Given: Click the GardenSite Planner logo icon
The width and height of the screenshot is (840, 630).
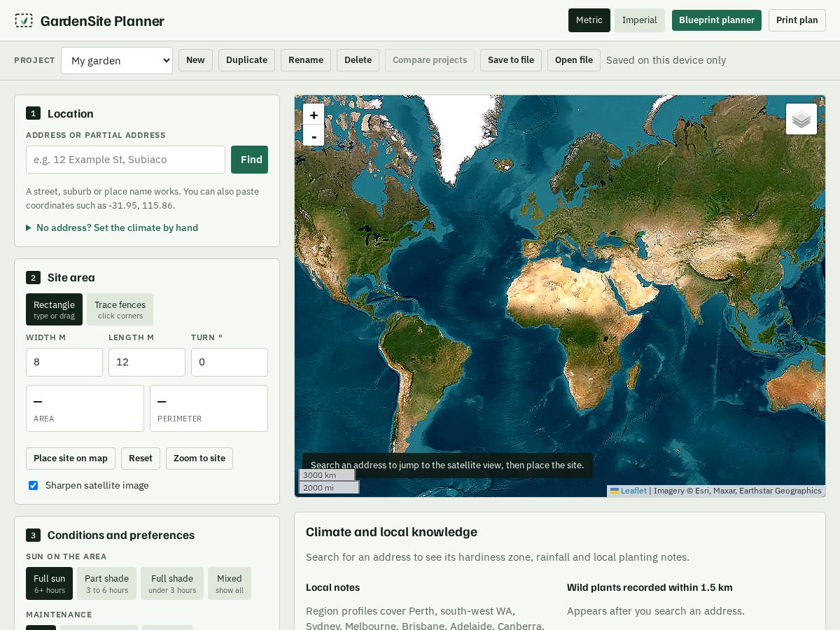Looking at the screenshot, I should pos(24,20).
